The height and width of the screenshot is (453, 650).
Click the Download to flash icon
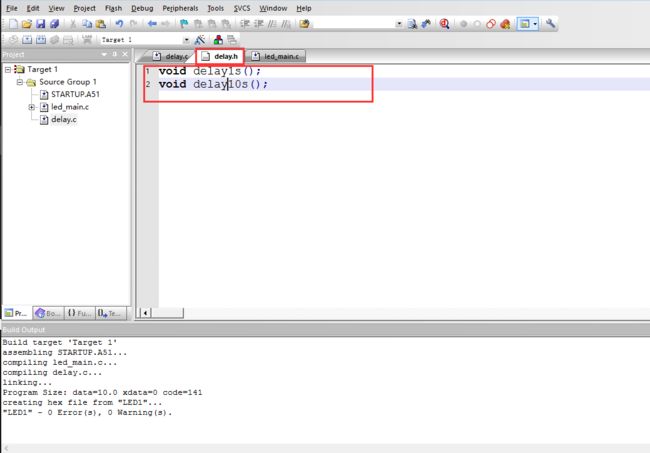click(x=87, y=40)
